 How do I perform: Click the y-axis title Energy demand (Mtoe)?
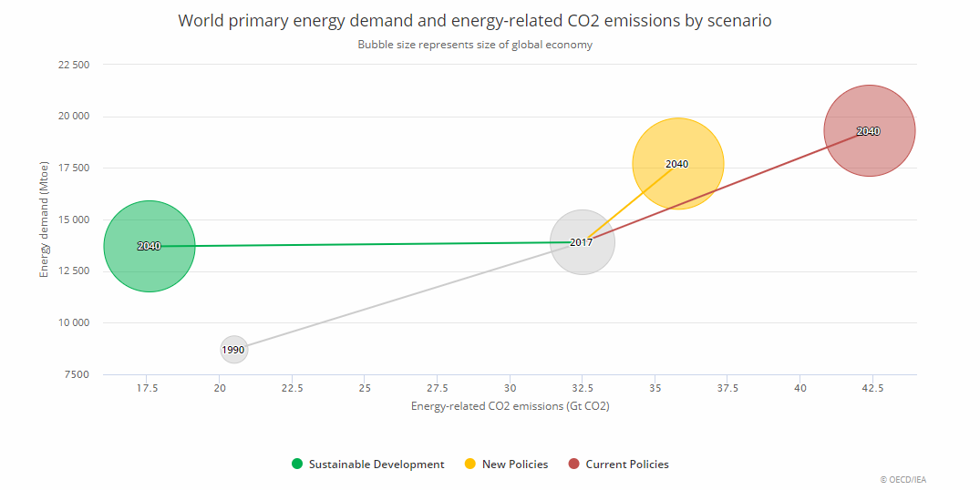[x=44, y=219]
